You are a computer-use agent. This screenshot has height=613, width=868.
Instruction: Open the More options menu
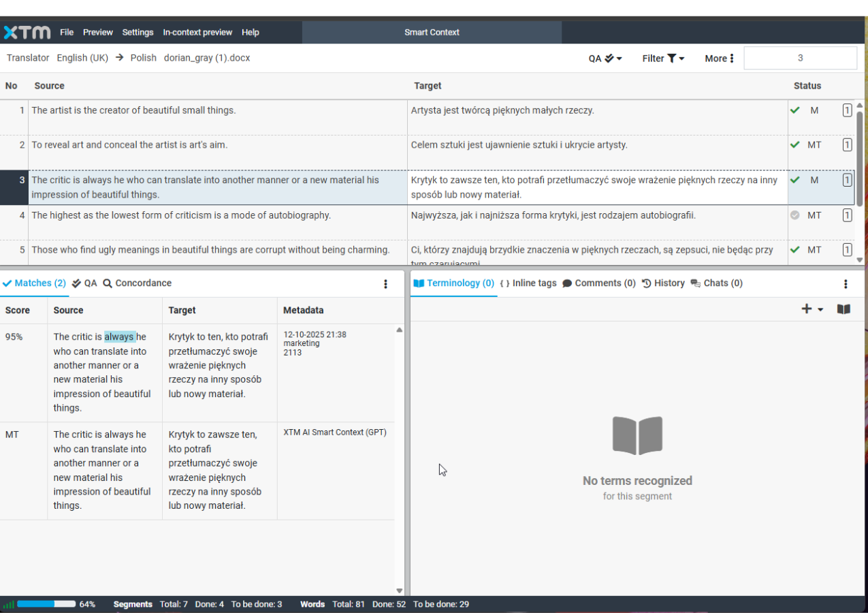pos(719,59)
